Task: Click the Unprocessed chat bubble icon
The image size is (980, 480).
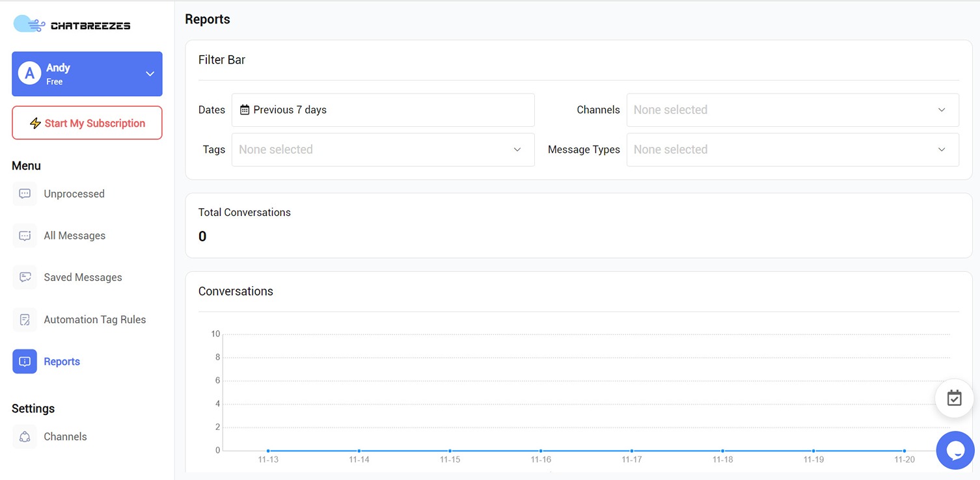Action: coord(25,194)
